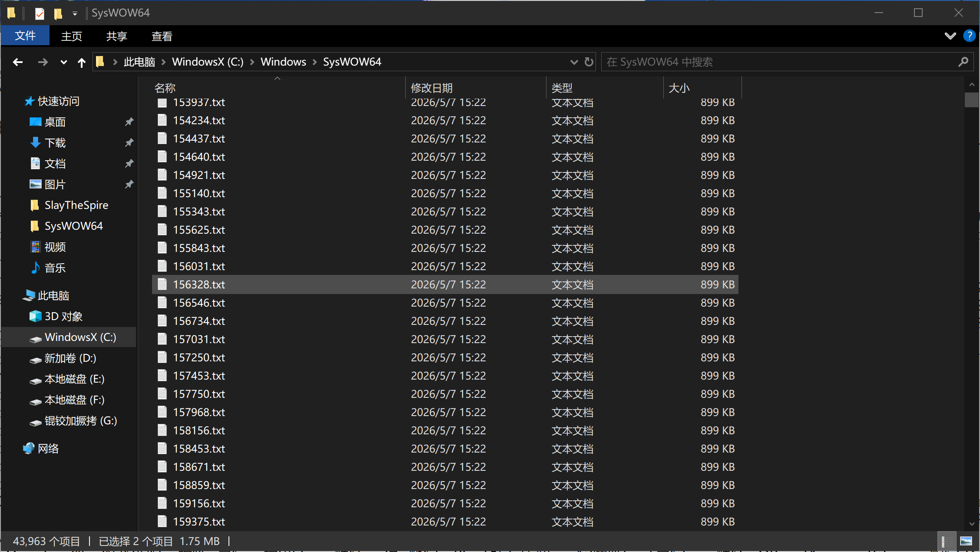Screen dimensions: 980x552
Task: Select 音乐 in the navigation pane
Action: [x=55, y=268]
